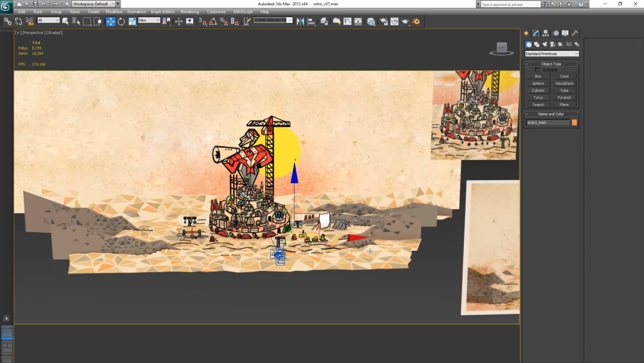Click the Shaded viewport label
Image resolution: width=644 pixels, height=363 pixels.
[54, 32]
